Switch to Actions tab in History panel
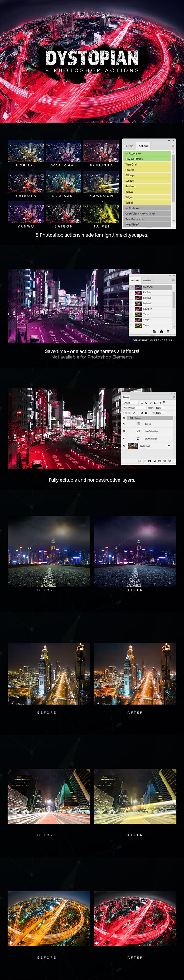The image size is (184, 980). pos(148,281)
